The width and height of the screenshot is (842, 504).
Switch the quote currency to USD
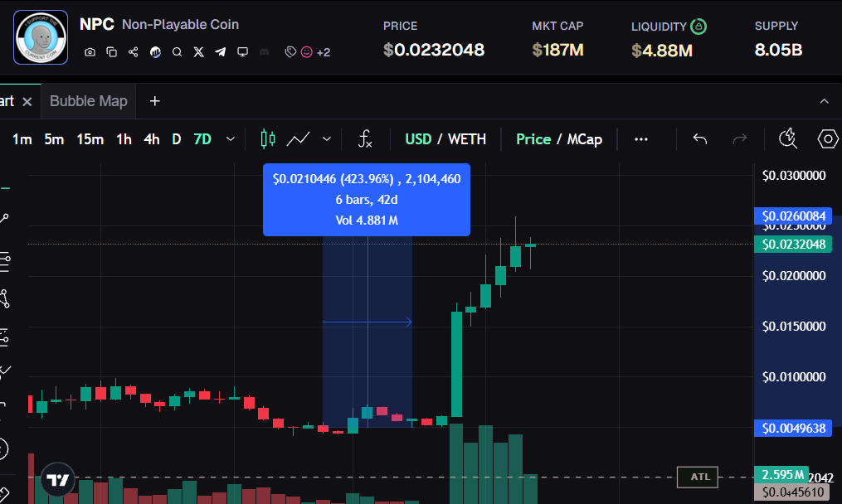pos(418,139)
